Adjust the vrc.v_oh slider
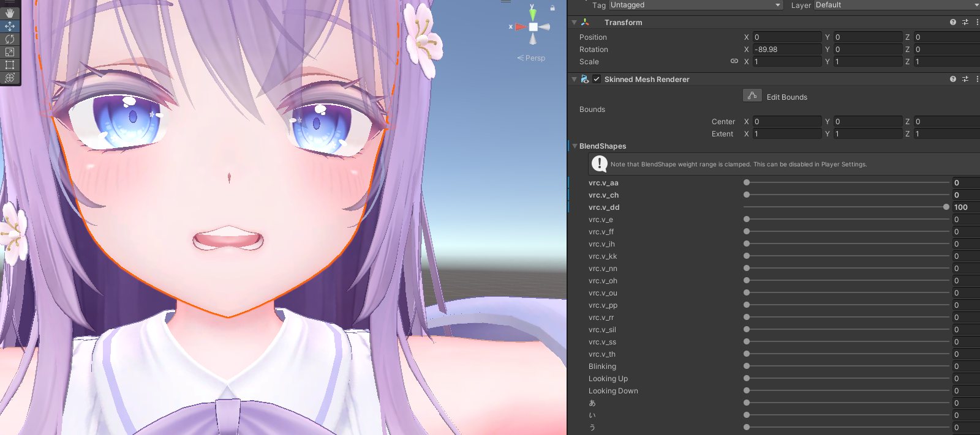The image size is (980, 435). point(846,280)
